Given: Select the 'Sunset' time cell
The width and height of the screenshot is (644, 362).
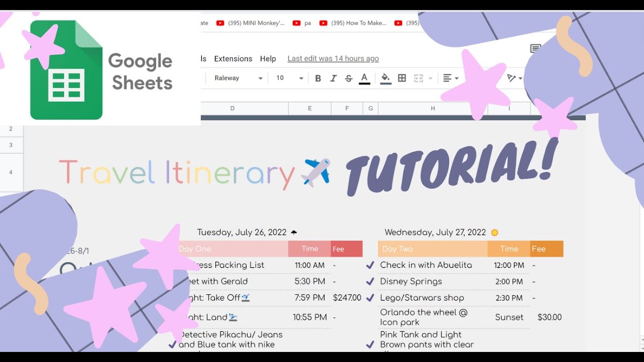Looking at the screenshot, I should pyautogui.click(x=509, y=317).
